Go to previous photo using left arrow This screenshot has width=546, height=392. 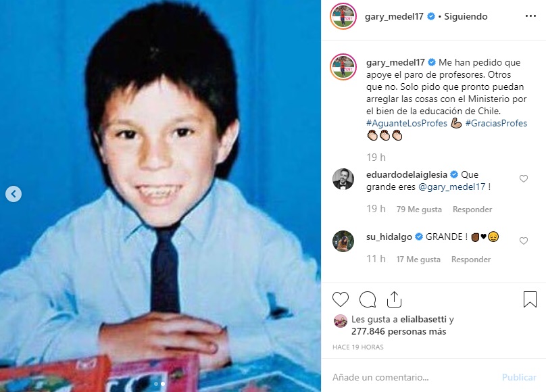click(x=14, y=194)
